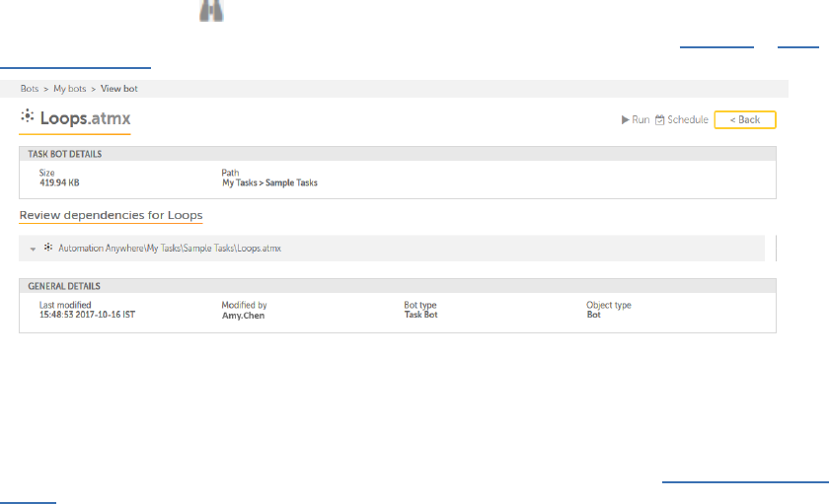Click the Loops.atmx page title
829x504 pixels.
(x=85, y=118)
